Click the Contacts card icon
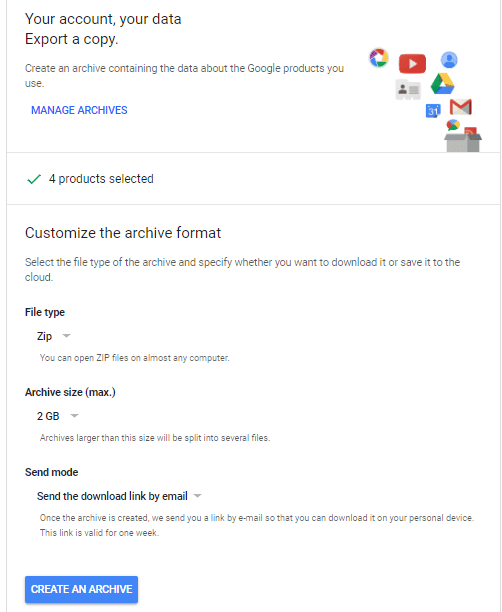Screen dimensions: 502x612 coord(408,90)
